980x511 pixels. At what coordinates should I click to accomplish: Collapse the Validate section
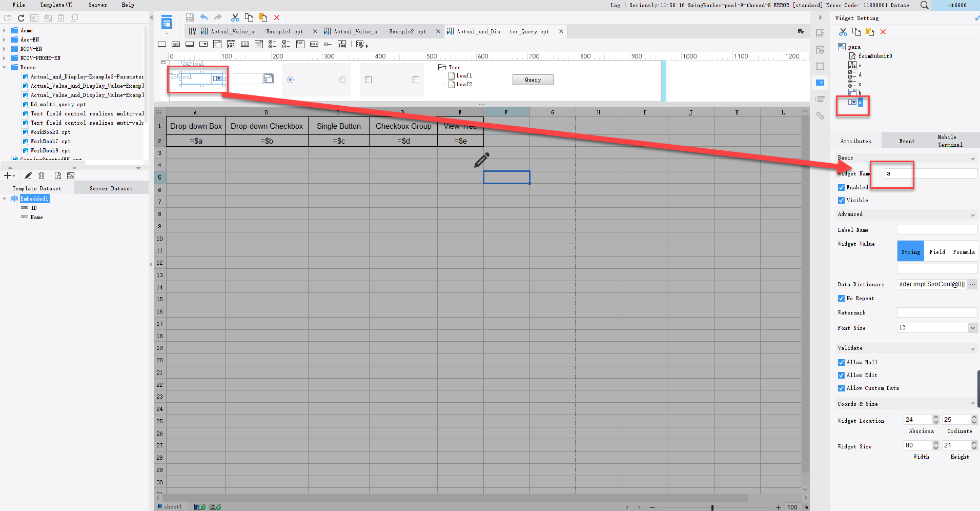(972, 349)
